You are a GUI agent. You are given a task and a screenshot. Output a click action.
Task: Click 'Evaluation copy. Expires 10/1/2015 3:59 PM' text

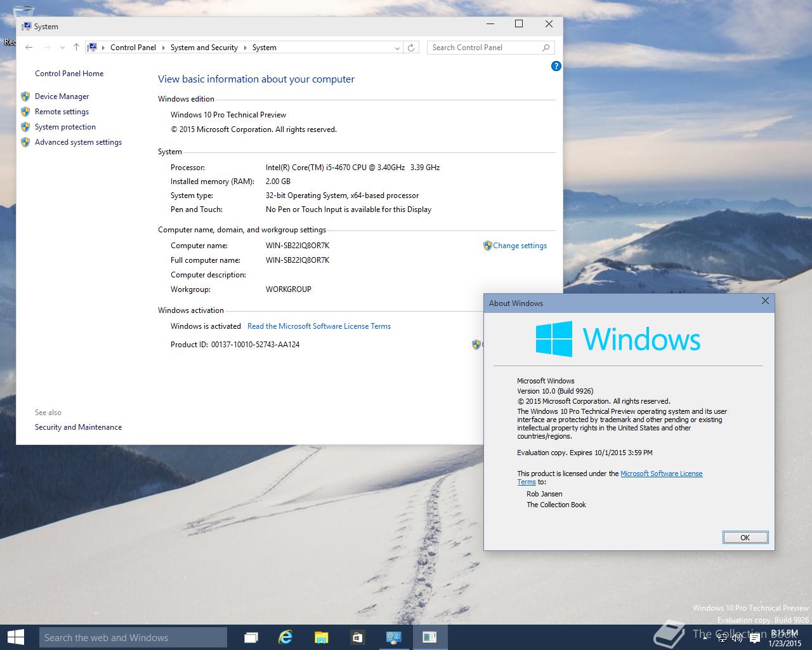(x=585, y=453)
